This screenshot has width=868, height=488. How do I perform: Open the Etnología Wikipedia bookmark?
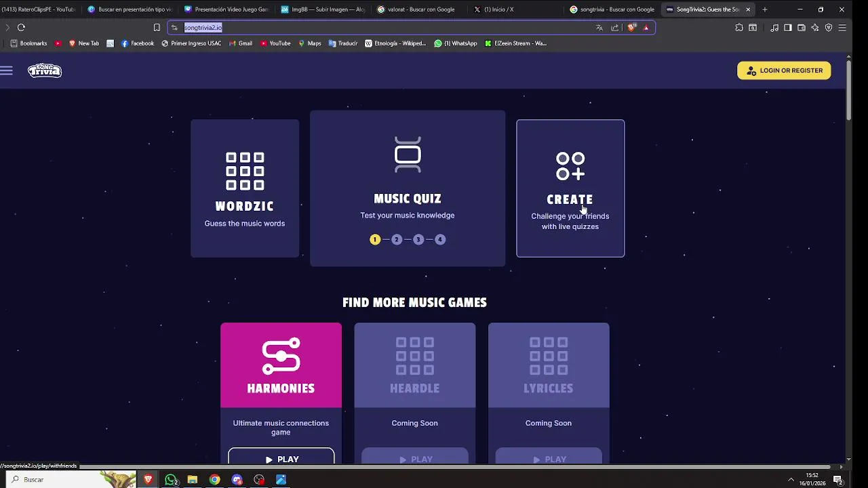[x=395, y=43]
